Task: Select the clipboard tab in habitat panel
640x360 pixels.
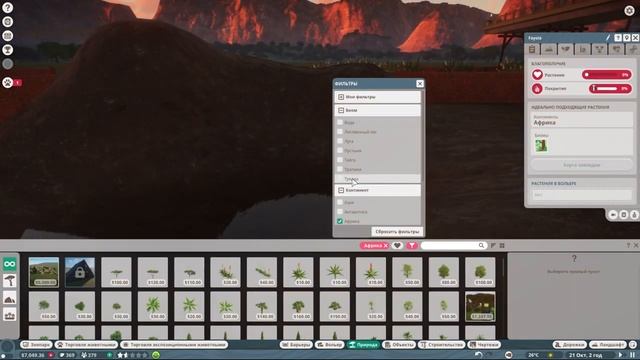Action: coord(532,49)
